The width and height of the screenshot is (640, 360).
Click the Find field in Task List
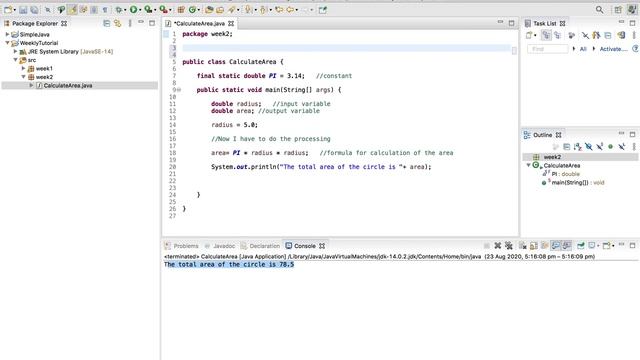[x=547, y=49]
